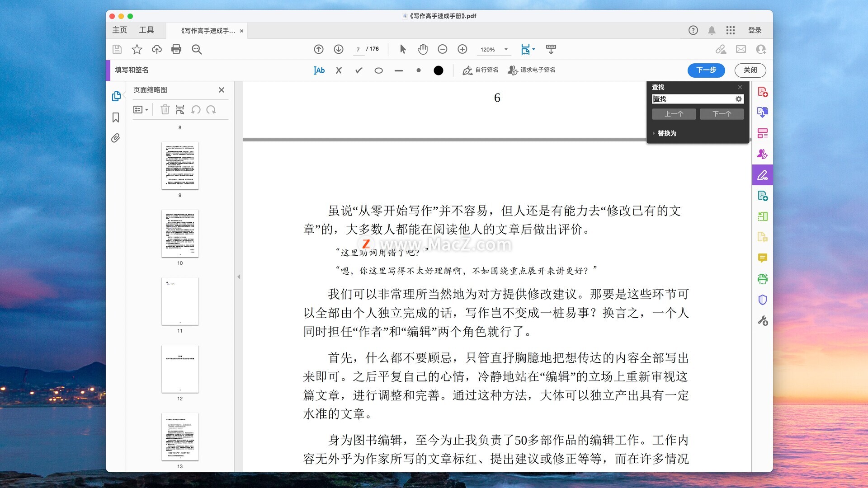Viewport: 868px width, 488px height.
Task: Click the share link icon
Action: coord(721,49)
